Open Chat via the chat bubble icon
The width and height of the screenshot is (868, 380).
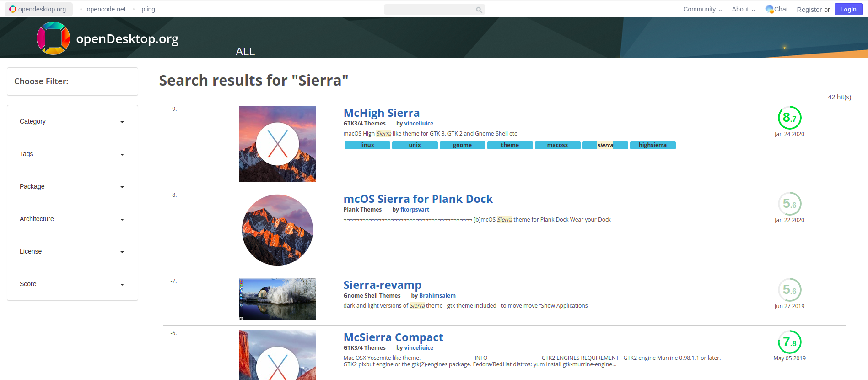pos(769,9)
